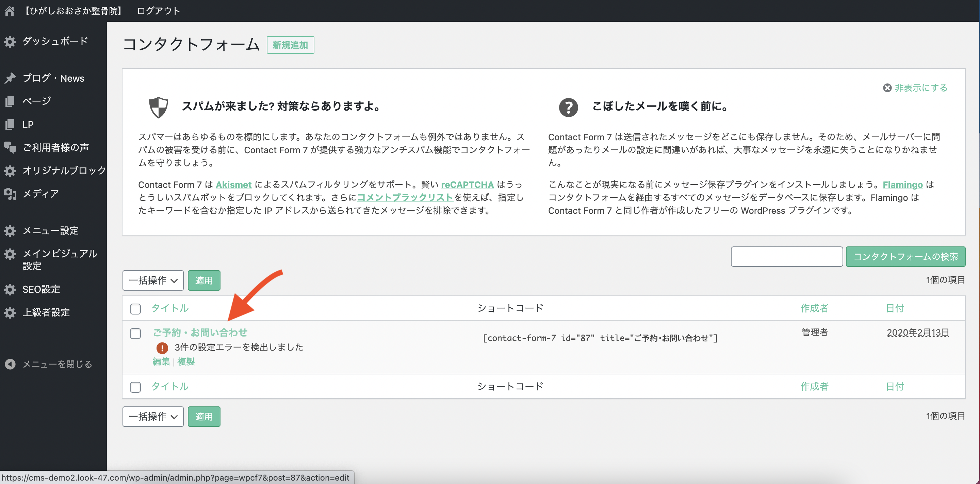Open the Flamingo plugin link
Image resolution: width=980 pixels, height=484 pixels.
[x=902, y=185]
